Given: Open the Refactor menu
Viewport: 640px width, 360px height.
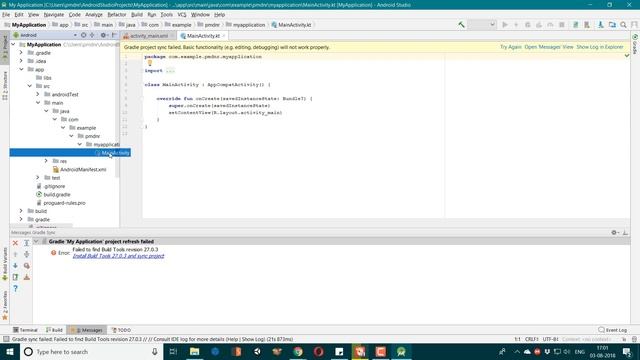Looking at the screenshot, I should tap(117, 14).
